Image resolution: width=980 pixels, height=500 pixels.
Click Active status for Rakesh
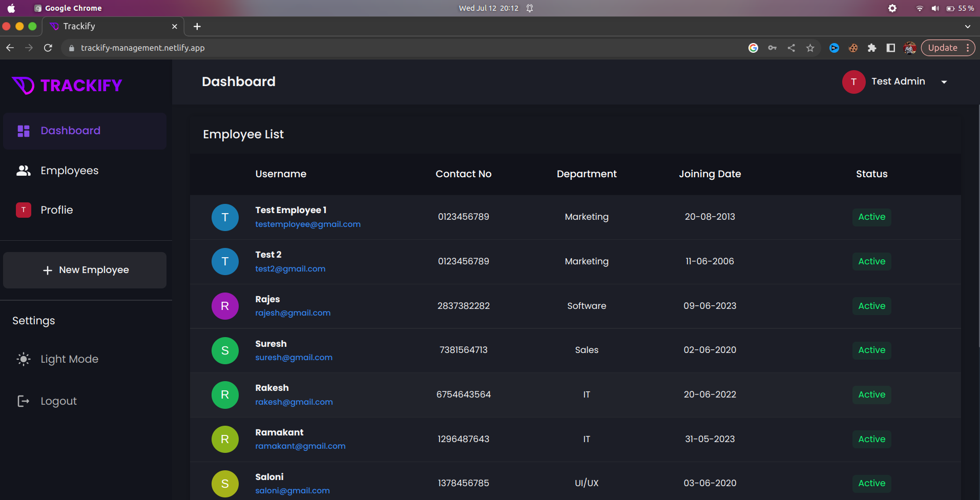[871, 395]
